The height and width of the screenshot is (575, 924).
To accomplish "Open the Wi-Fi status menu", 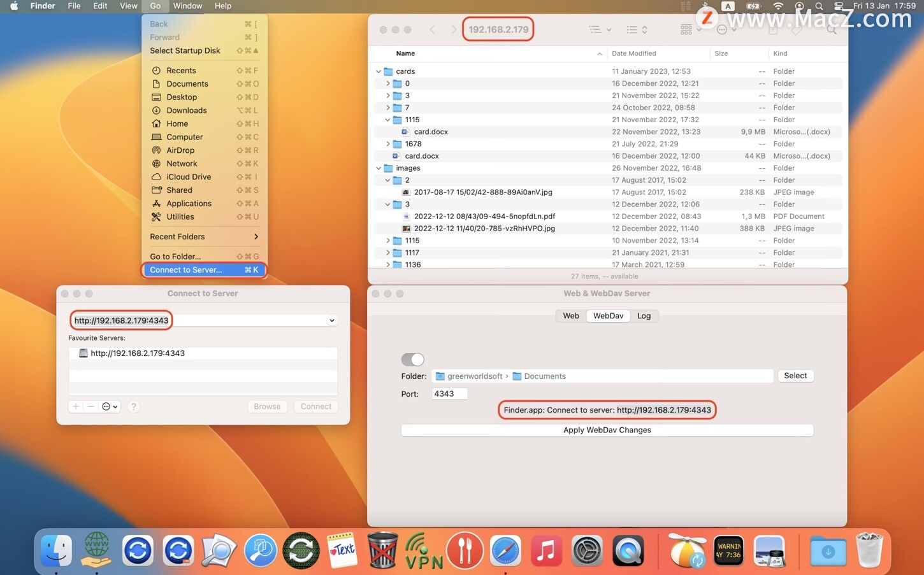I will [778, 6].
